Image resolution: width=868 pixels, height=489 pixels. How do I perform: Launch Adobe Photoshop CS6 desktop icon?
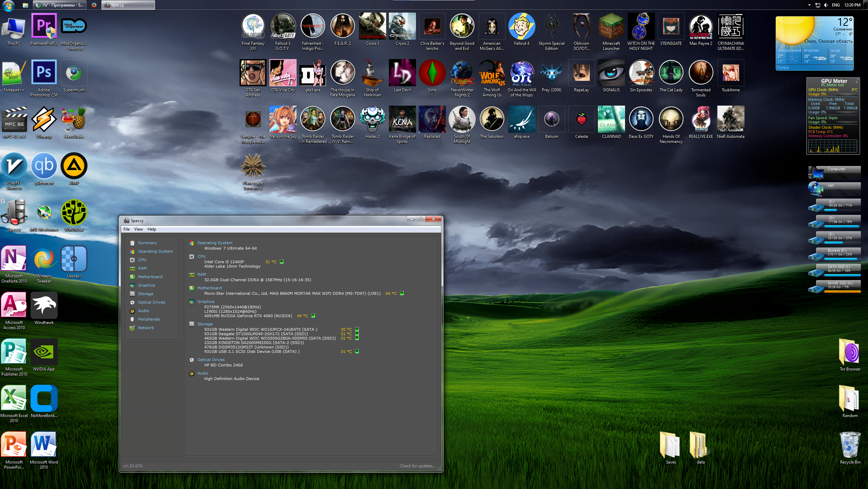(44, 79)
